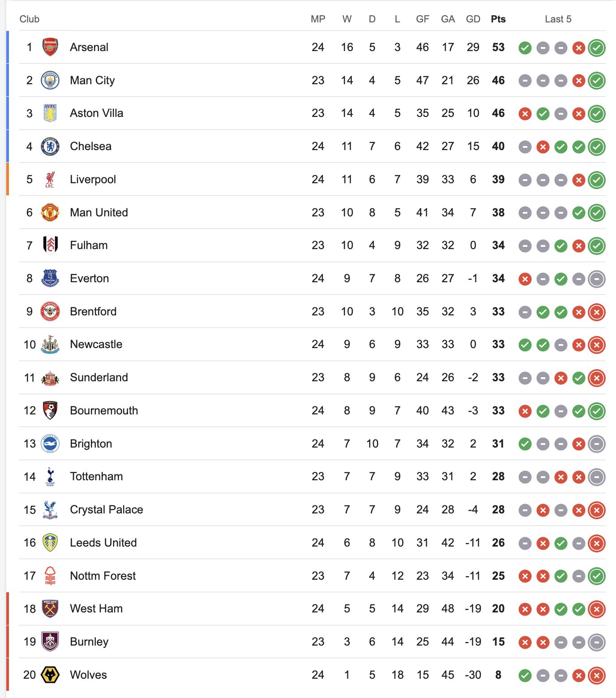This screenshot has height=698, width=616.
Task: Click the Man City club crest
Action: coord(50,80)
